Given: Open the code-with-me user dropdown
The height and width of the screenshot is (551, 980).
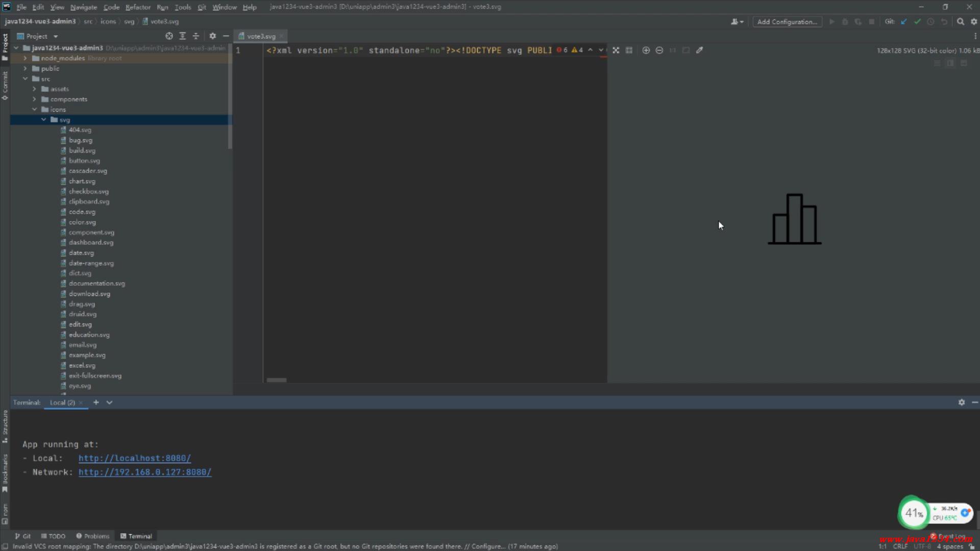Looking at the screenshot, I should 737,21.
